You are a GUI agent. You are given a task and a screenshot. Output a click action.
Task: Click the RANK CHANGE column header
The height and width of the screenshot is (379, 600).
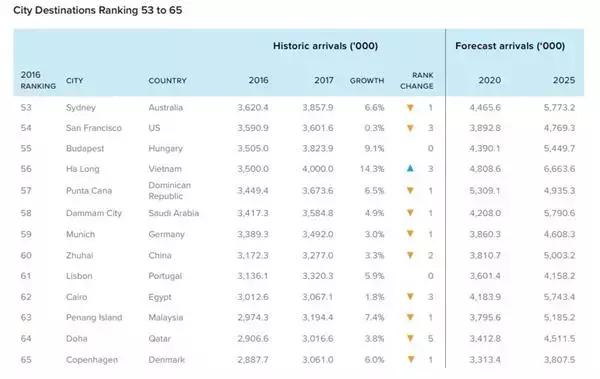point(417,80)
